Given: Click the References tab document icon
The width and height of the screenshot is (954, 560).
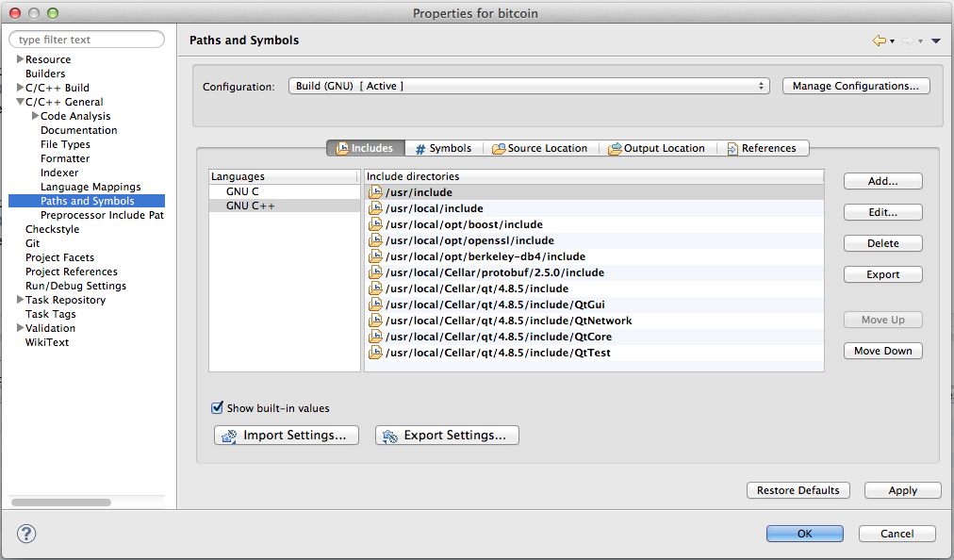Looking at the screenshot, I should (x=732, y=149).
